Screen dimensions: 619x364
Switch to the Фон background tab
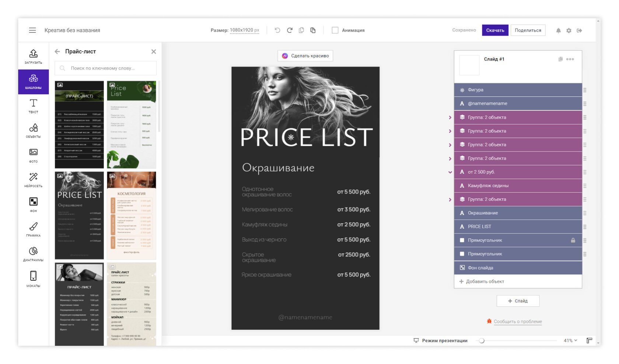click(33, 204)
